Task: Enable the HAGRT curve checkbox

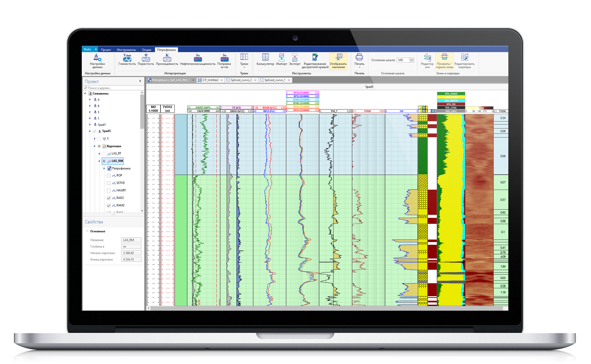Action: pyautogui.click(x=109, y=191)
